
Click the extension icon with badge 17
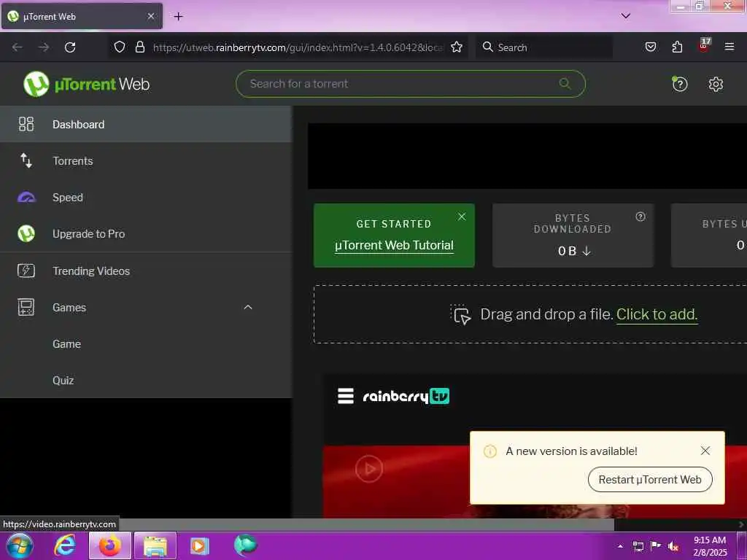pyautogui.click(x=704, y=46)
